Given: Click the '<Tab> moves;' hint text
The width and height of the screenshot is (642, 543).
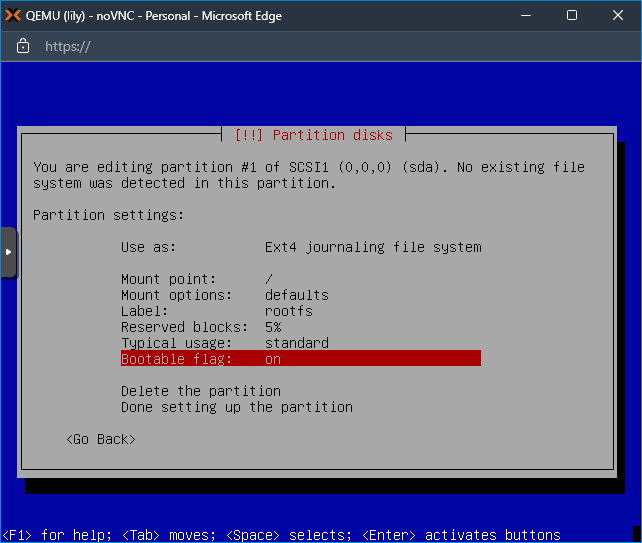Looking at the screenshot, I should point(169,535).
